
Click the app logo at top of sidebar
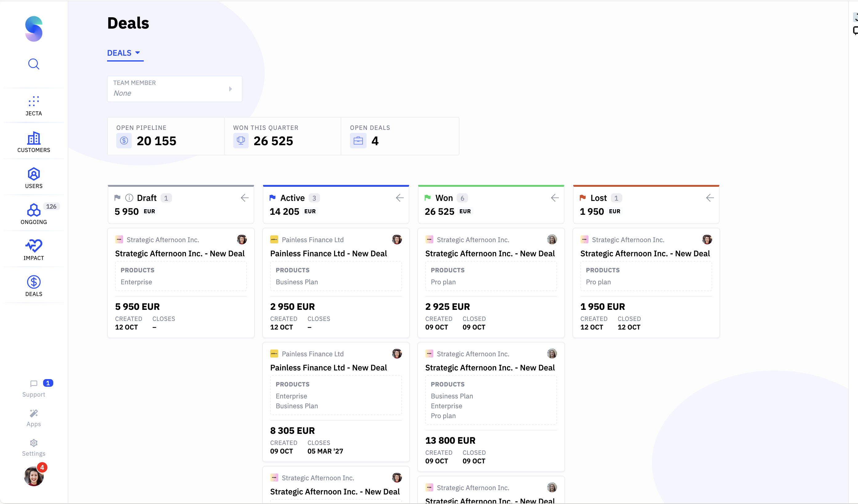tap(34, 29)
